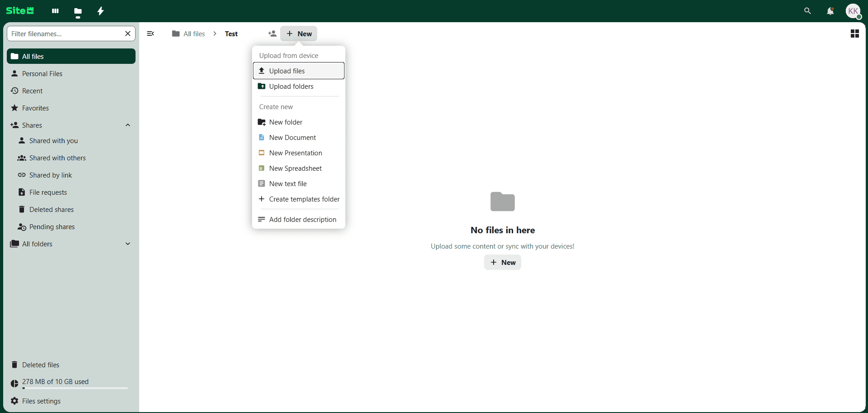The image size is (868, 413).
Task: Switch to grid view icon
Action: tap(854, 34)
